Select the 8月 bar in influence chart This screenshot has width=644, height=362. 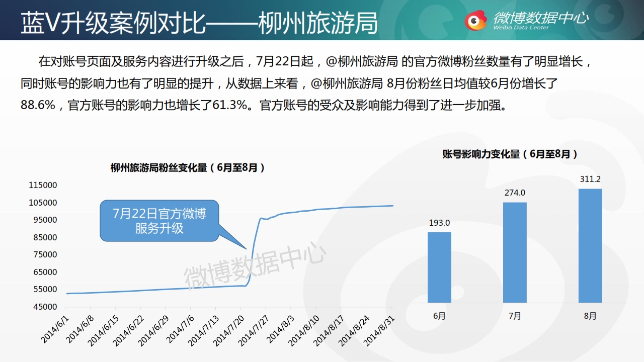point(590,246)
